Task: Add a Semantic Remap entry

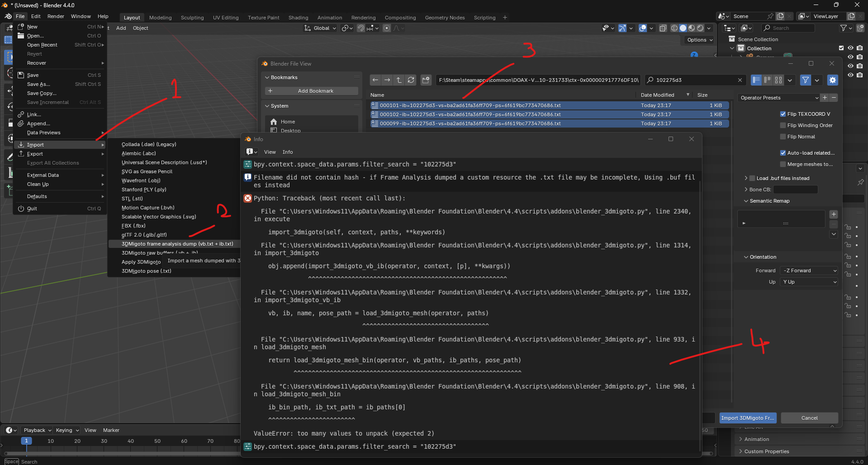Action: click(834, 214)
